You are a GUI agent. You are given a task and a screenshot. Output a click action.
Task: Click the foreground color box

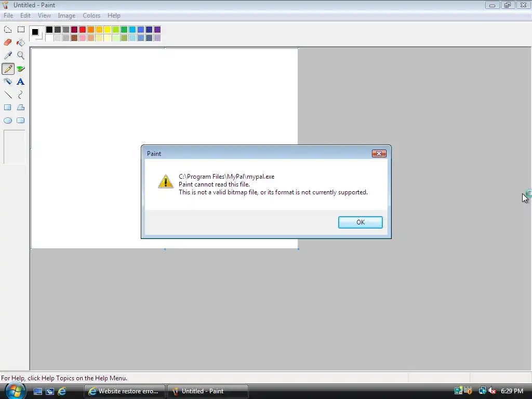35,32
